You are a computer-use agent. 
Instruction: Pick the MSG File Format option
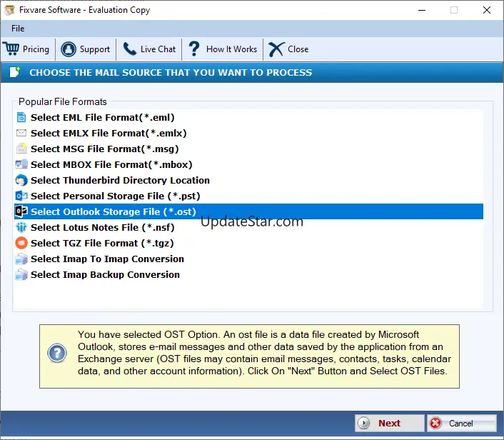[x=104, y=149]
